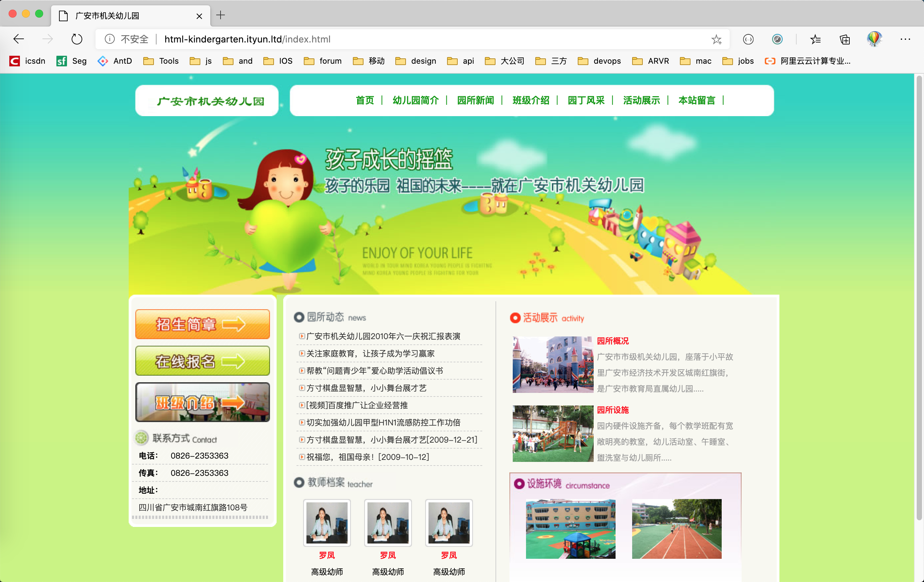Reload the page with refresh icon
The width and height of the screenshot is (924, 582).
click(x=76, y=39)
